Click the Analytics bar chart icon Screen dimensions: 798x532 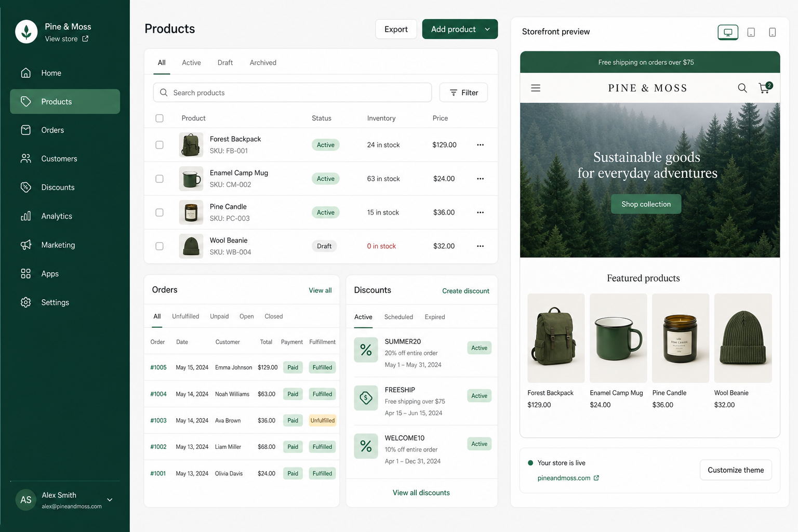pos(26,216)
